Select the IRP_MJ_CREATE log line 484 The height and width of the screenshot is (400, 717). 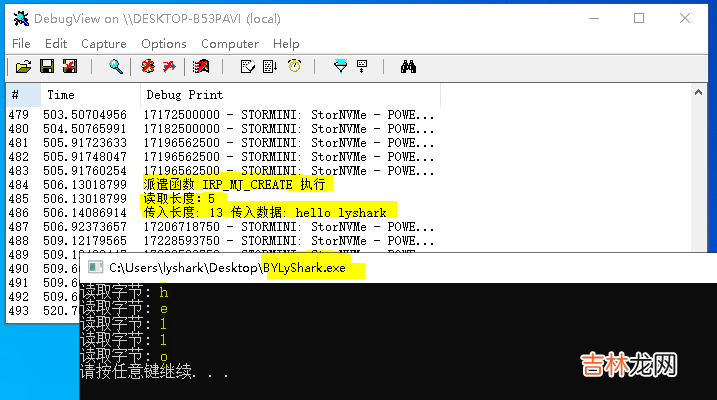pyautogui.click(x=237, y=185)
